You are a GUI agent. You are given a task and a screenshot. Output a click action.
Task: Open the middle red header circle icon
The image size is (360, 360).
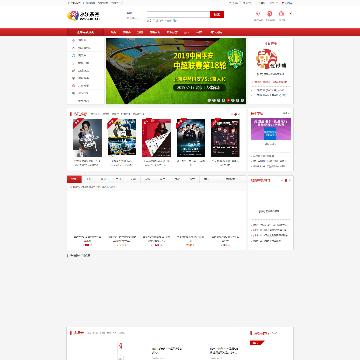pyautogui.click(x=270, y=14)
